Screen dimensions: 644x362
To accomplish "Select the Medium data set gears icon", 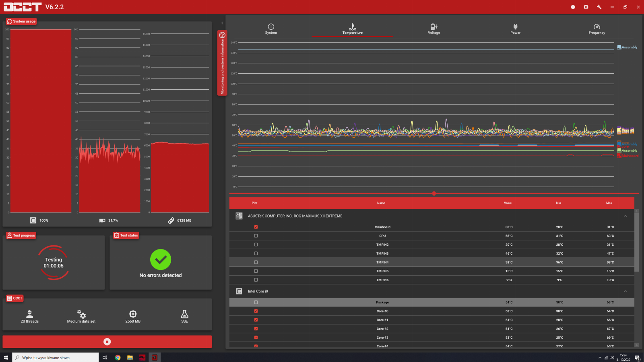I will pos(81,314).
